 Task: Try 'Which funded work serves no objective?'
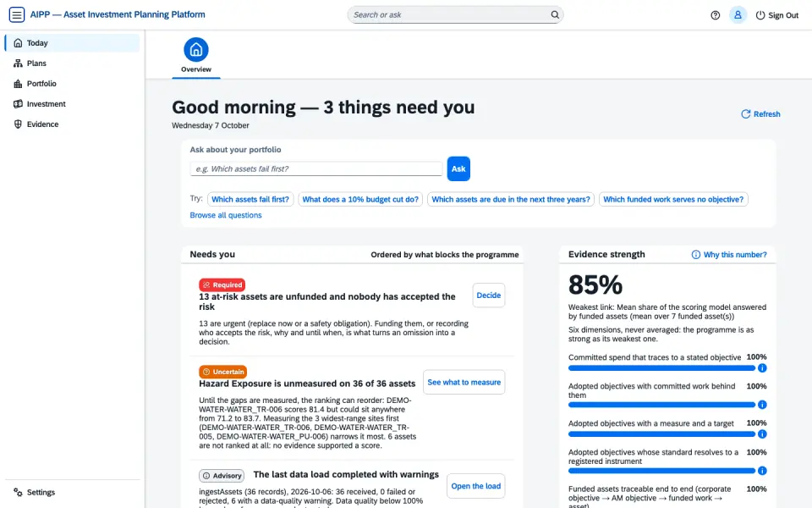pos(673,199)
